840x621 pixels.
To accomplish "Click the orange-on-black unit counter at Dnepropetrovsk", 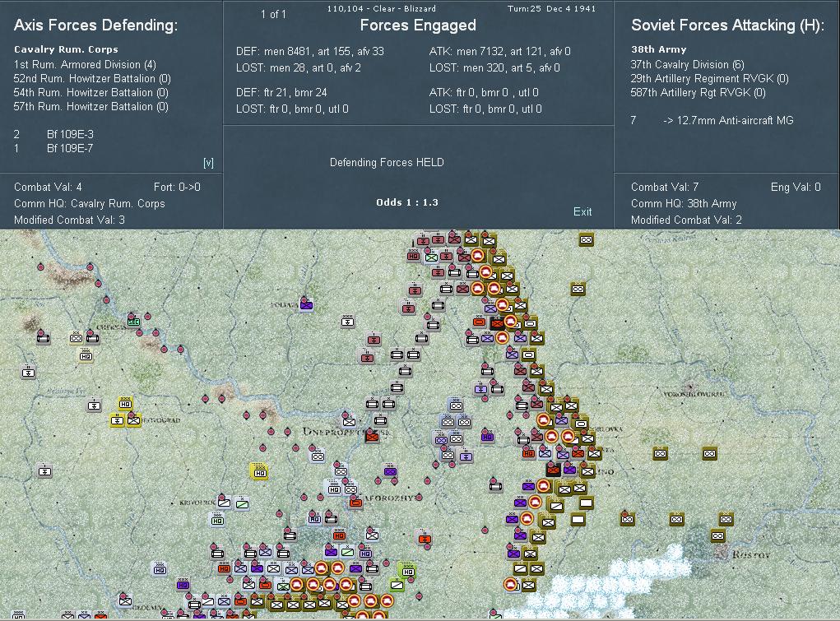I will 372,437.
